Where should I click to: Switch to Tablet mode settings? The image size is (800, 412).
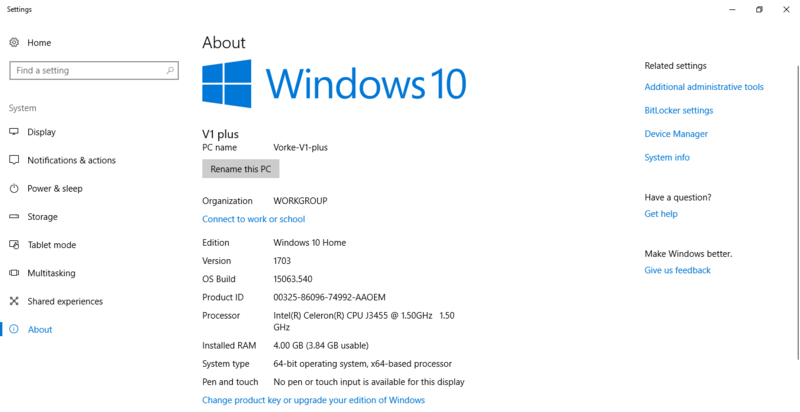click(52, 245)
